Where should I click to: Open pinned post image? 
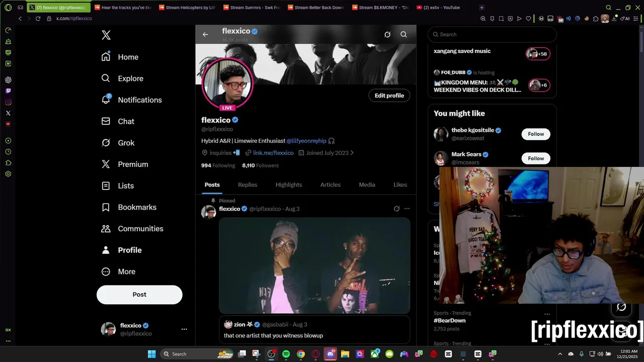click(x=314, y=266)
